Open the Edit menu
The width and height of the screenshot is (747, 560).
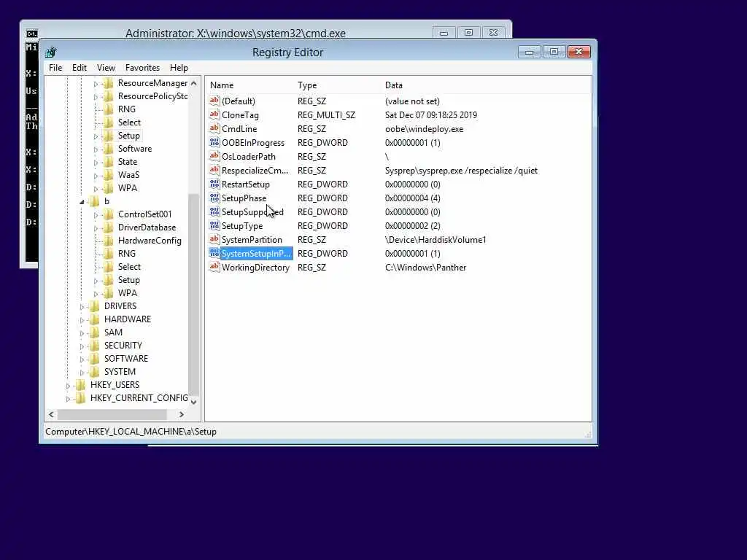(x=79, y=68)
